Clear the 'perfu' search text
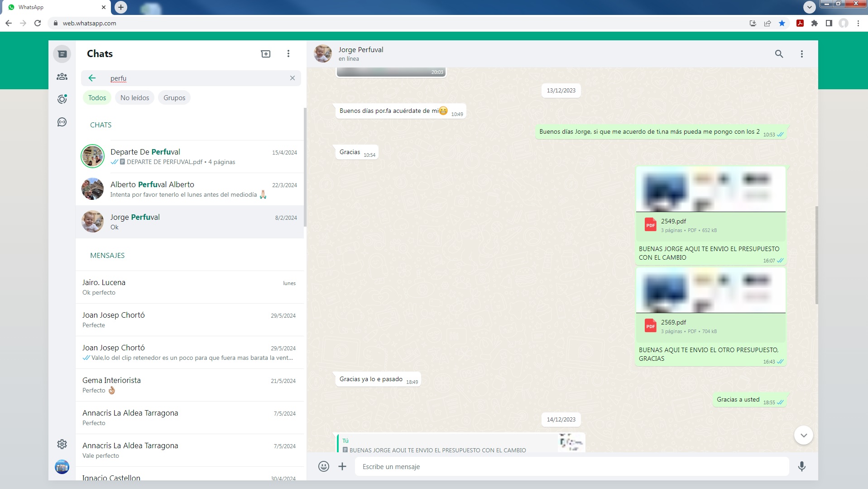Image resolution: width=868 pixels, height=489 pixels. [x=293, y=78]
